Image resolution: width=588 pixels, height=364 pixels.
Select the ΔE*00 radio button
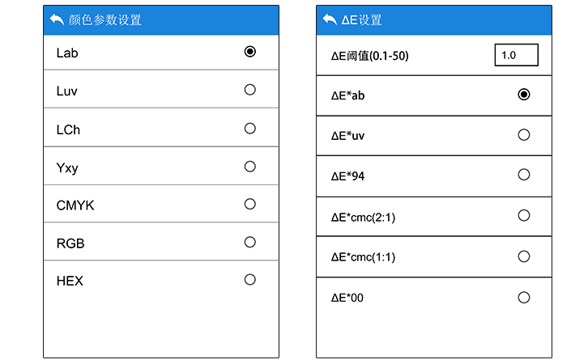(524, 298)
